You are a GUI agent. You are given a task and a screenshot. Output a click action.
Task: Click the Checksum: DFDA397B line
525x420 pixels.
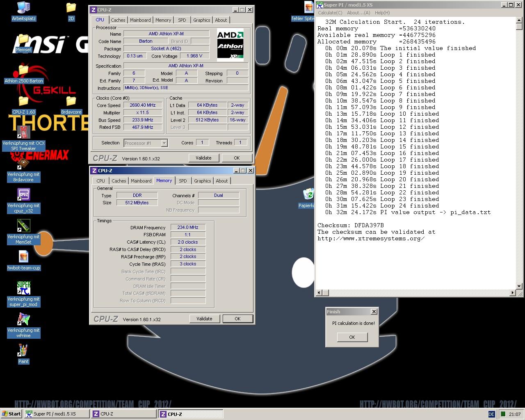click(351, 225)
